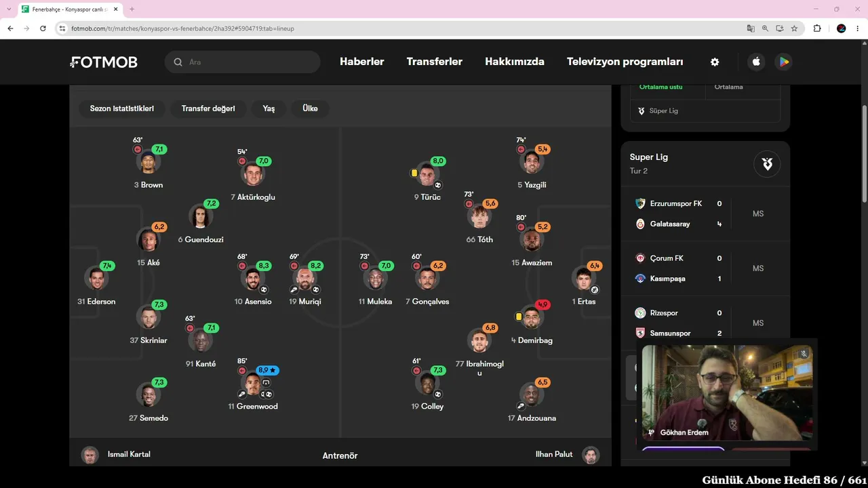Click the Rizespor crest
The image size is (868, 488).
[x=640, y=313]
